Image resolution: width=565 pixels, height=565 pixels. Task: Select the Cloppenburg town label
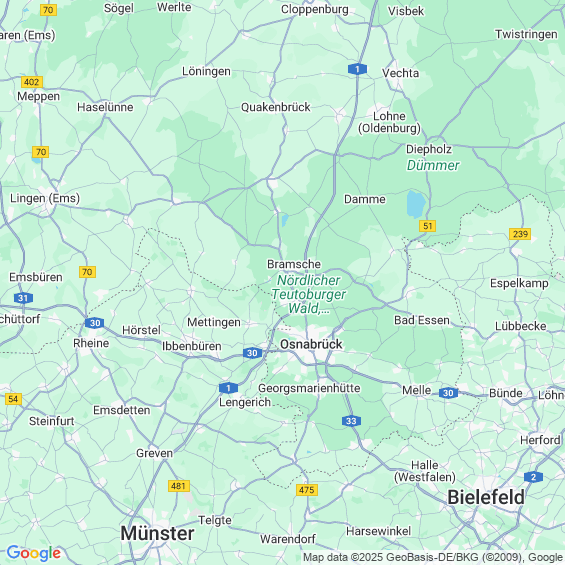tap(315, 9)
